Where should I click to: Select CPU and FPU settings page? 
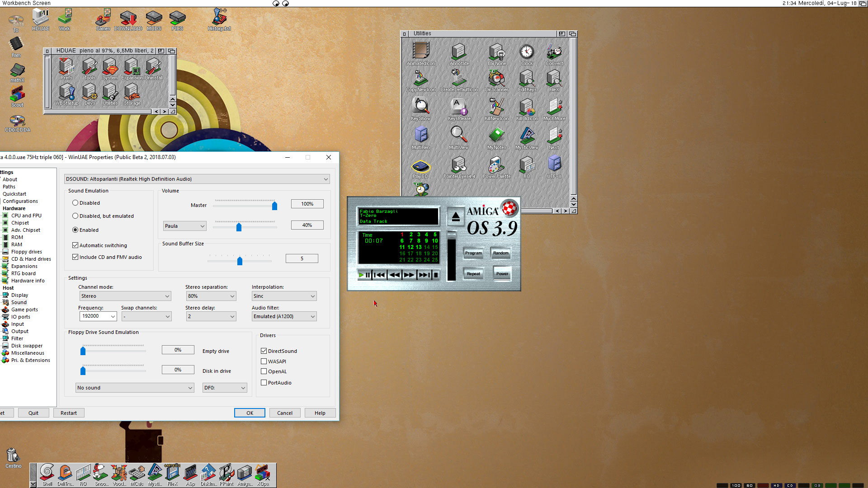point(26,216)
